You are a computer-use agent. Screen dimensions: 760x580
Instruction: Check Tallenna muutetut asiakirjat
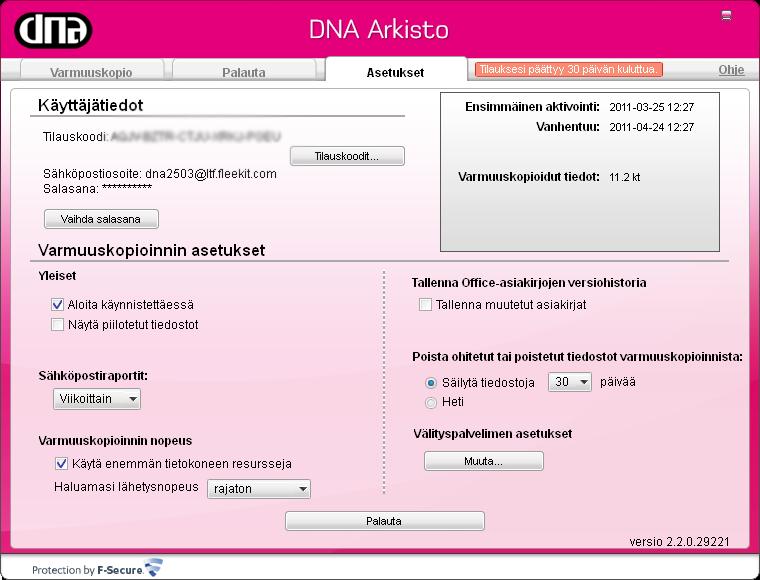coord(425,305)
